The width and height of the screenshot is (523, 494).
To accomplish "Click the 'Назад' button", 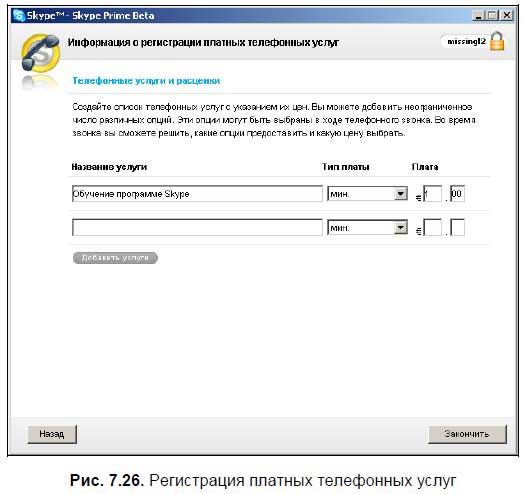I will [52, 434].
